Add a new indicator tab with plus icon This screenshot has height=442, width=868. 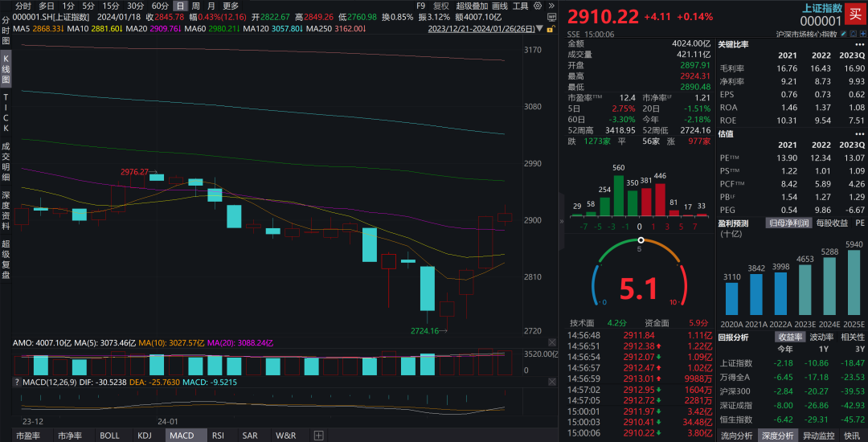tap(318, 436)
